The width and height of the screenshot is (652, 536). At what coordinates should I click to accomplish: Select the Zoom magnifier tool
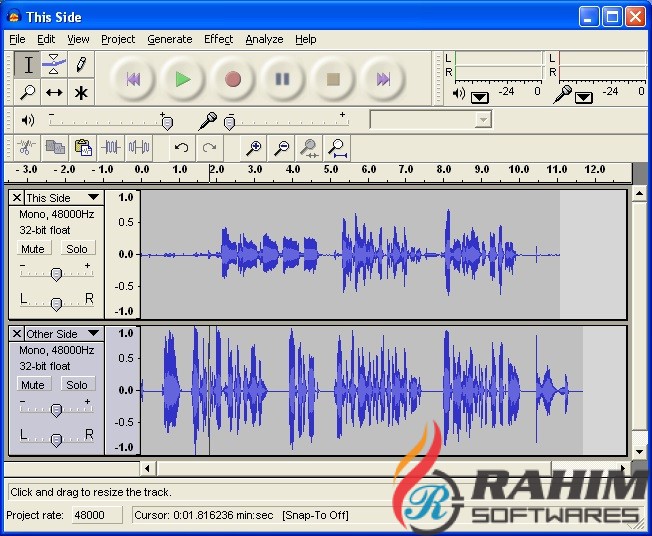[29, 92]
